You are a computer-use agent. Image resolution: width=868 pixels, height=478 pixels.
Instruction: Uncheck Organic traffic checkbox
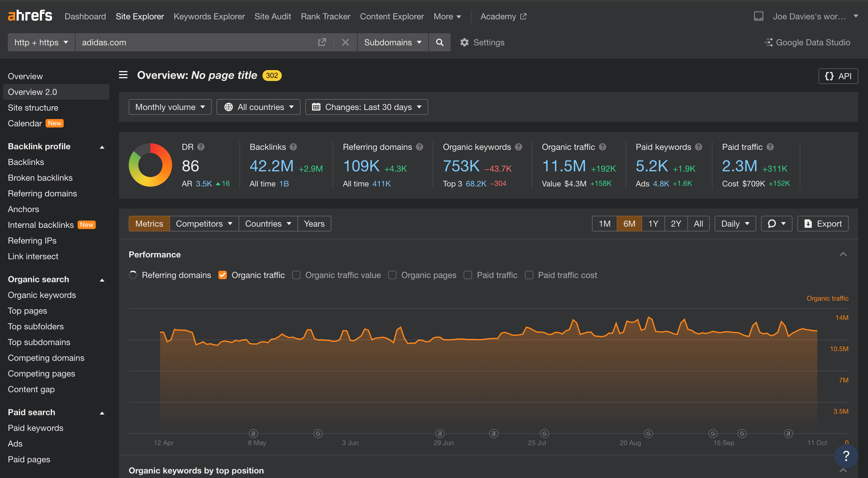222,275
